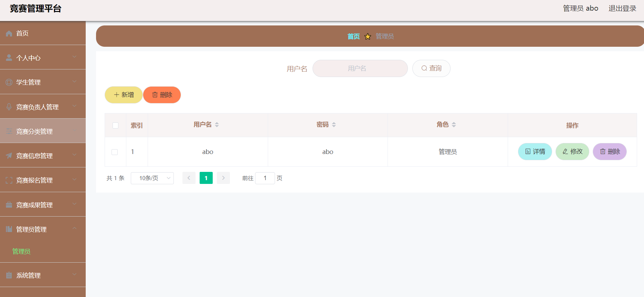Expand the 学生管理 menu chevron
The width and height of the screenshot is (644, 297).
tap(74, 81)
